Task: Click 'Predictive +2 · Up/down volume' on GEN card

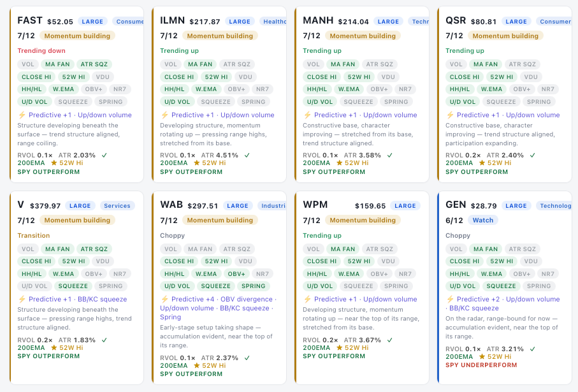Action: coord(509,299)
